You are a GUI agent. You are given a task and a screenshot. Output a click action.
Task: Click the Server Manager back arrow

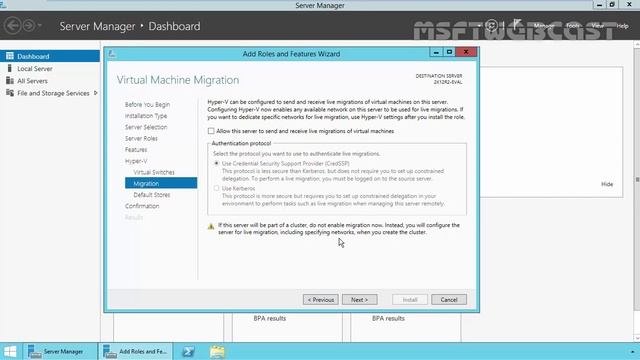tap(12, 26)
